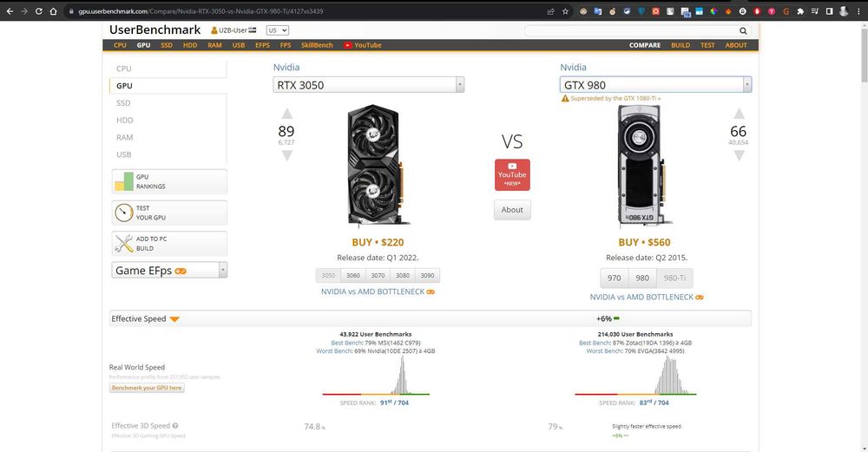Switch to the 970 model button

pyautogui.click(x=615, y=278)
